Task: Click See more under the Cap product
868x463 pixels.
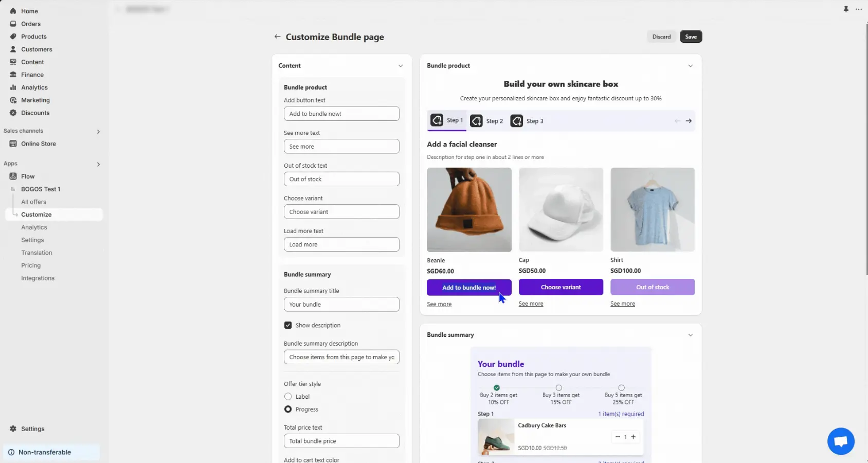Action: pyautogui.click(x=531, y=304)
